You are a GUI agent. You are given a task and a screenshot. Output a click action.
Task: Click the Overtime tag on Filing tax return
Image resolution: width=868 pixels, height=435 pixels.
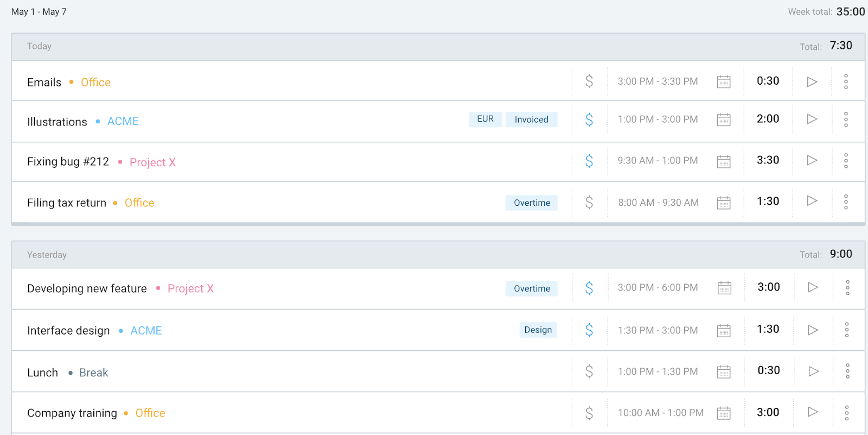532,203
